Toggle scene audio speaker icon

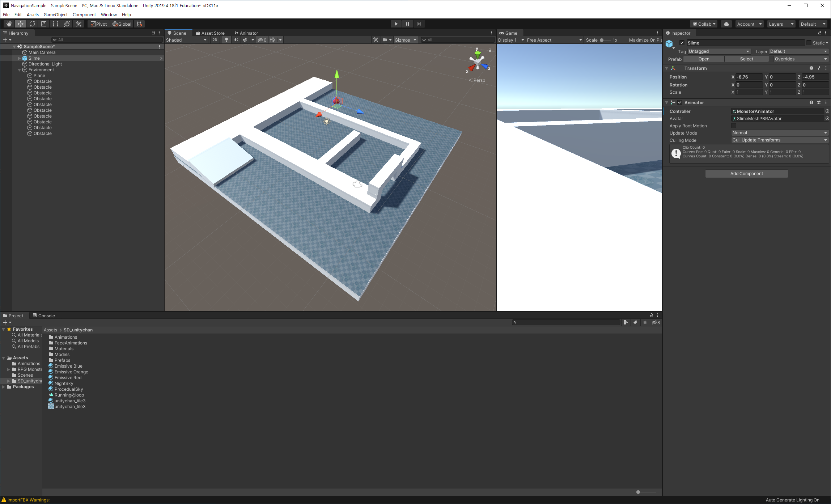pyautogui.click(x=236, y=40)
